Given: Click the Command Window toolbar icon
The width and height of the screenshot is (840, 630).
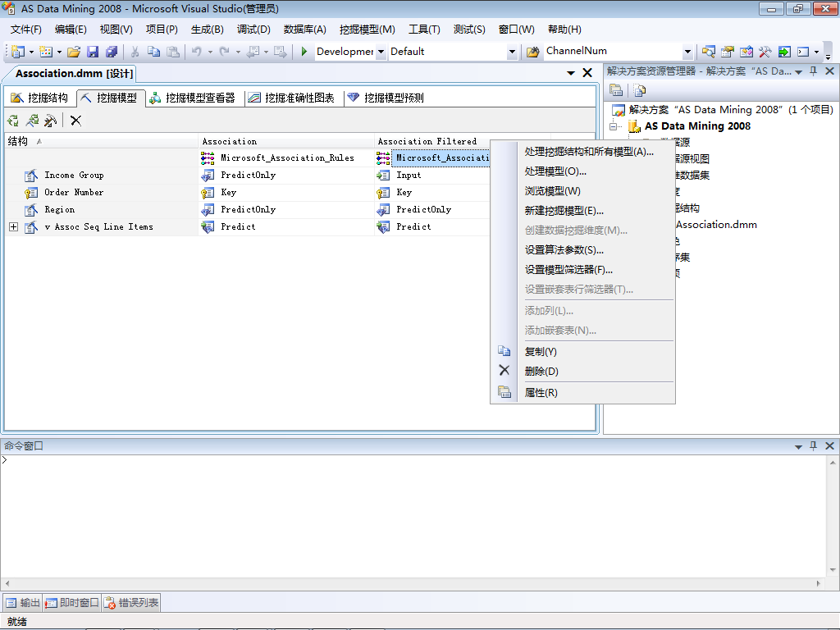Looking at the screenshot, I should coord(803,52).
